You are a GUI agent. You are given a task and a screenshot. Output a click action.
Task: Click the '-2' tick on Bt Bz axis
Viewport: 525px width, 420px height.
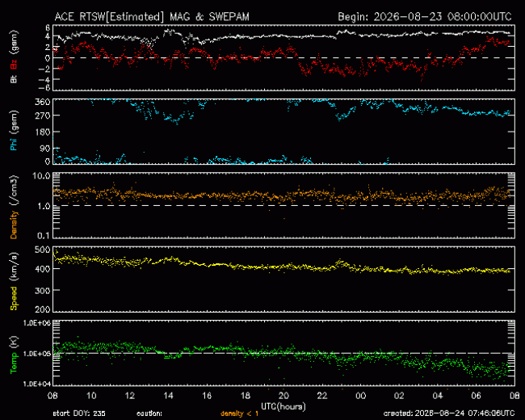(44, 69)
